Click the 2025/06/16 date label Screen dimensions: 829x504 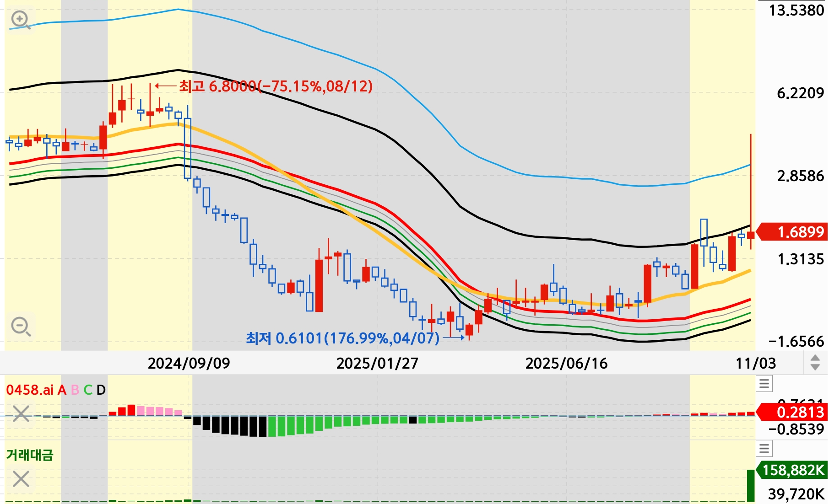567,363
